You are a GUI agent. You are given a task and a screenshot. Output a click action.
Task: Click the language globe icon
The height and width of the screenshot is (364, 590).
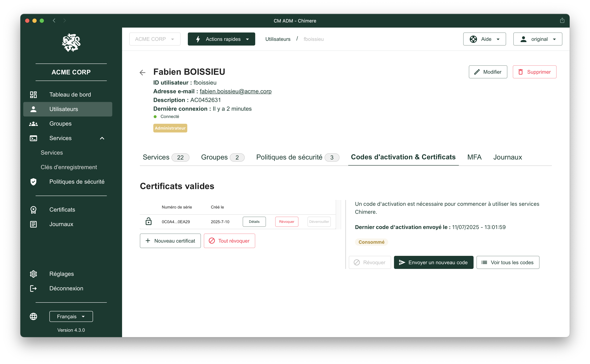click(x=33, y=316)
